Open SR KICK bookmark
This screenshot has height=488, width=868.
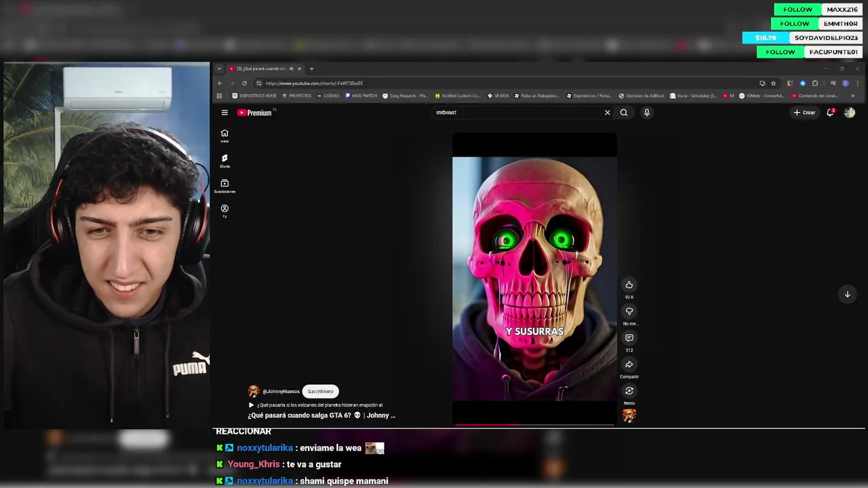click(498, 96)
